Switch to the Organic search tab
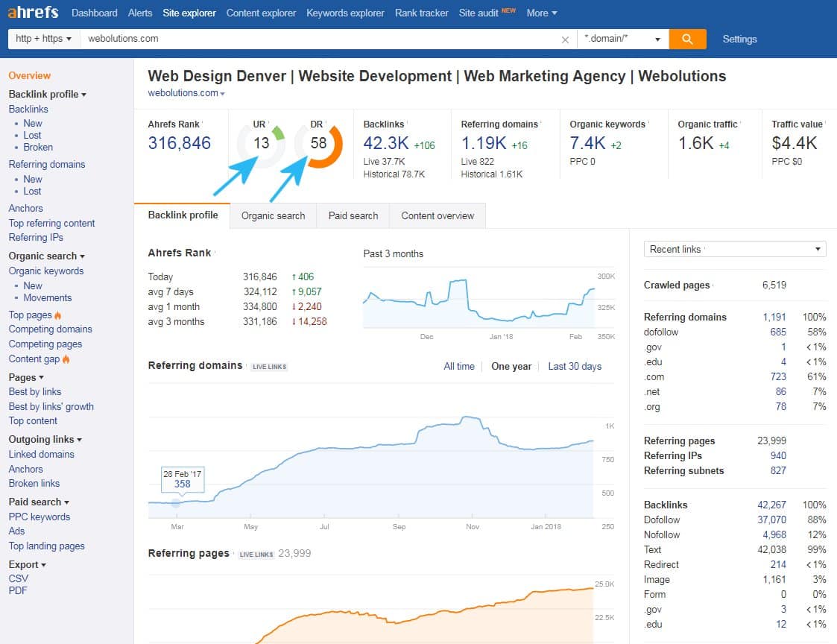Image resolution: width=837 pixels, height=644 pixels. 274,215
